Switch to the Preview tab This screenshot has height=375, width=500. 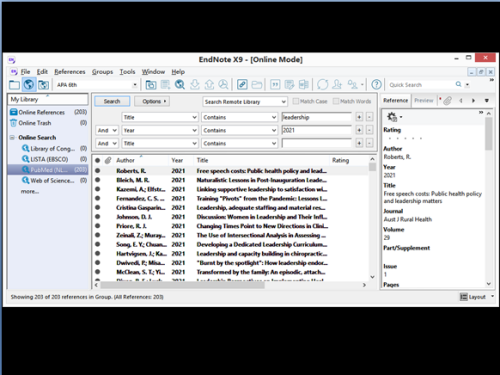click(424, 100)
